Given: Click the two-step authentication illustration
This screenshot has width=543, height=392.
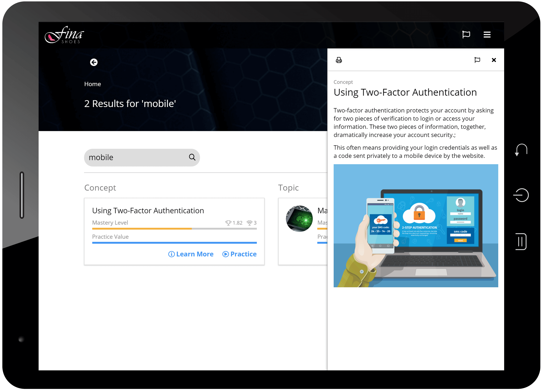Looking at the screenshot, I should 416,226.
